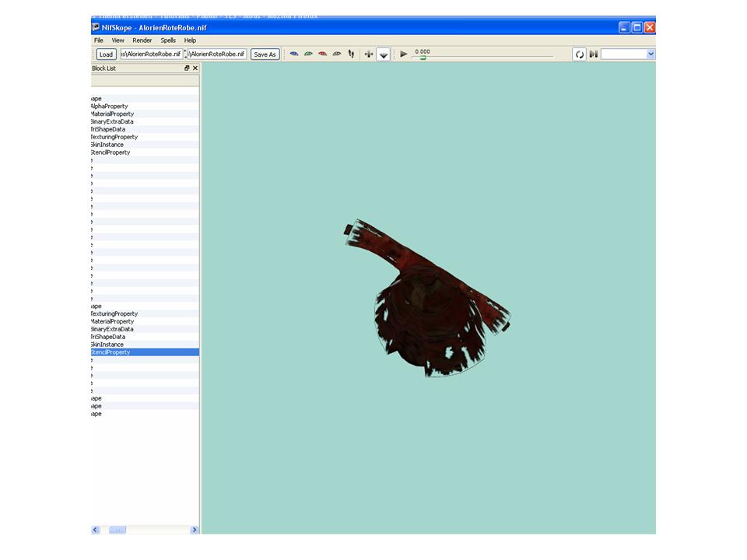Open the Help menu
747x560 pixels.
coord(190,40)
